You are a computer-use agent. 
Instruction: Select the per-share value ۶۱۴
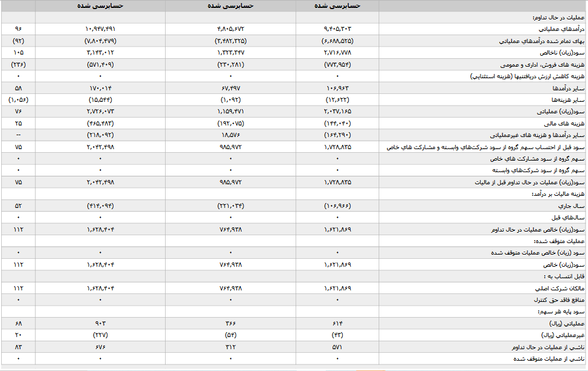(x=336, y=323)
